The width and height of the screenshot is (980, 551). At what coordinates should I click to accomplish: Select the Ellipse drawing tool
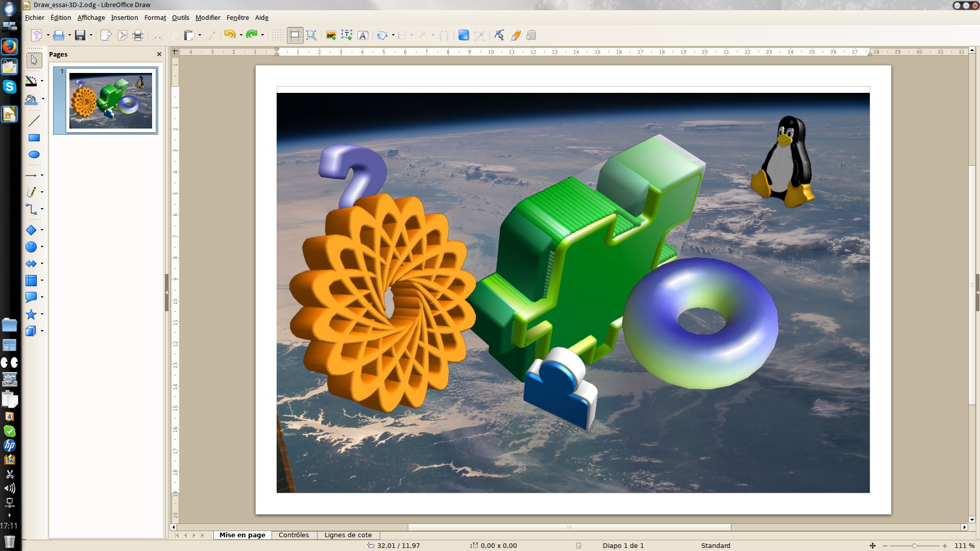pyautogui.click(x=34, y=155)
